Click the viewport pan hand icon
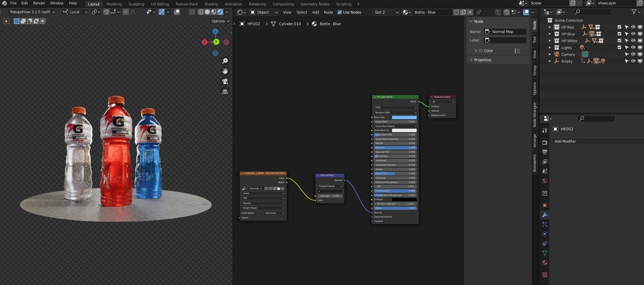 [x=225, y=71]
